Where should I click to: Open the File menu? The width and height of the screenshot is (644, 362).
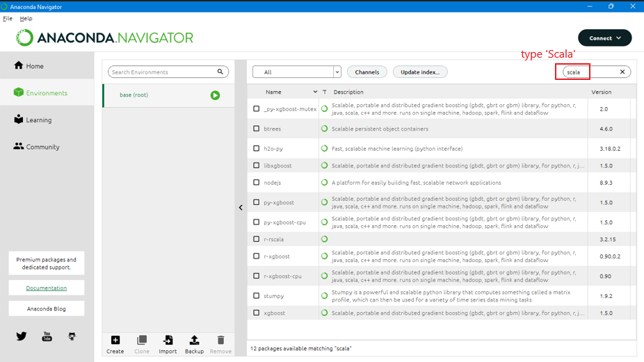(x=8, y=19)
